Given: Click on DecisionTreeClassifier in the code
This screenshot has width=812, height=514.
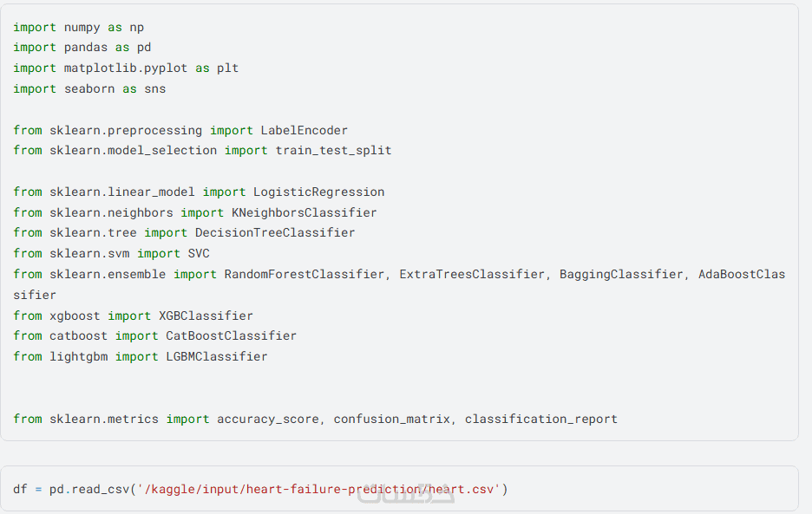Looking at the screenshot, I should point(275,232).
